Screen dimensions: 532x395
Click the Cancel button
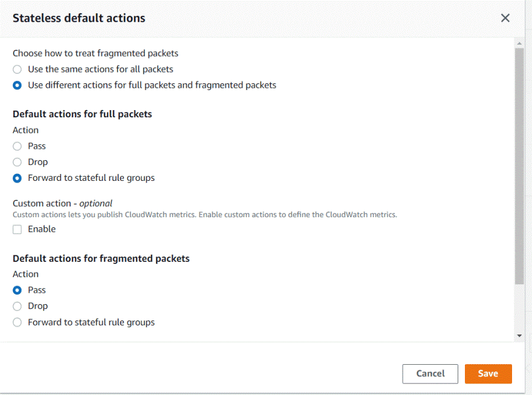click(x=430, y=374)
